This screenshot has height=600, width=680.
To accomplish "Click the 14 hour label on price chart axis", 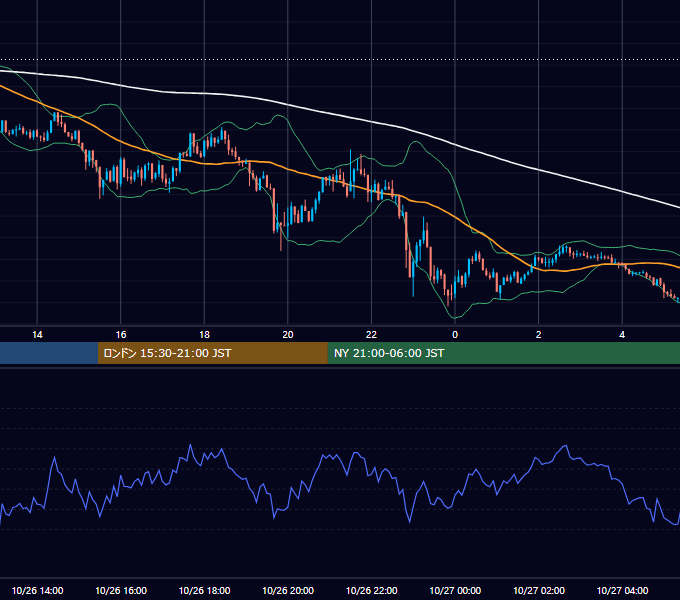I will pyautogui.click(x=37, y=335).
